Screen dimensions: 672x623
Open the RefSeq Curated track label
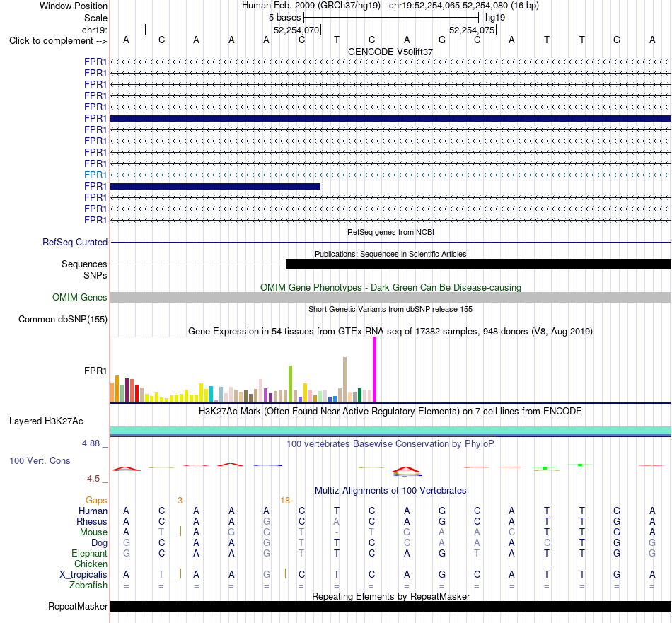coord(74,242)
